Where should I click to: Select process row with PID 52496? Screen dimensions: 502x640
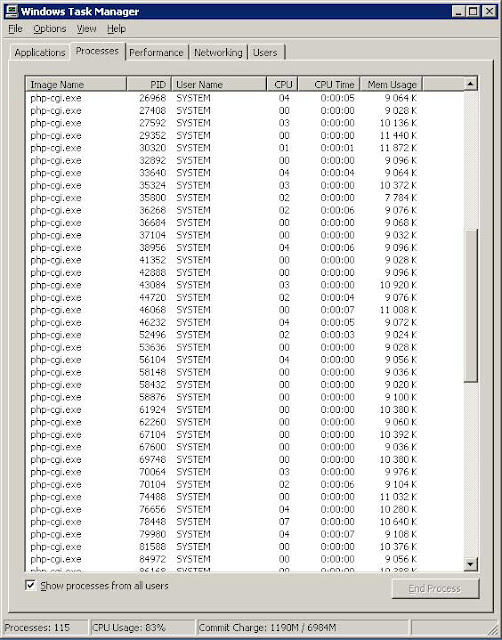pos(245,335)
